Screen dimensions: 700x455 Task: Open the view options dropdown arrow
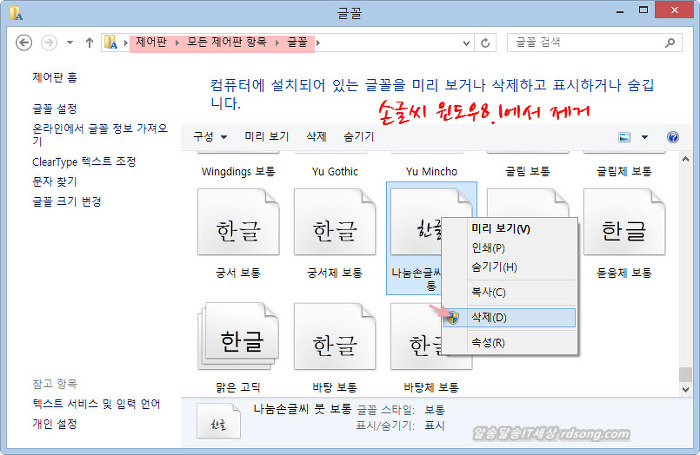[645, 137]
